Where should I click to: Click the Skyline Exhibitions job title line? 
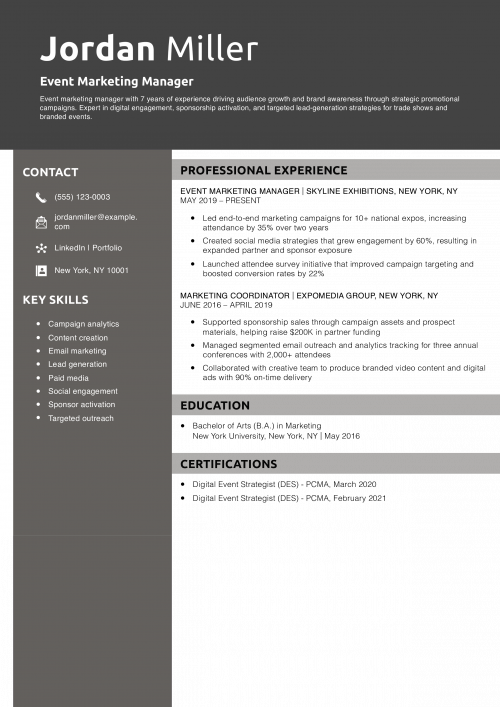tap(319, 191)
